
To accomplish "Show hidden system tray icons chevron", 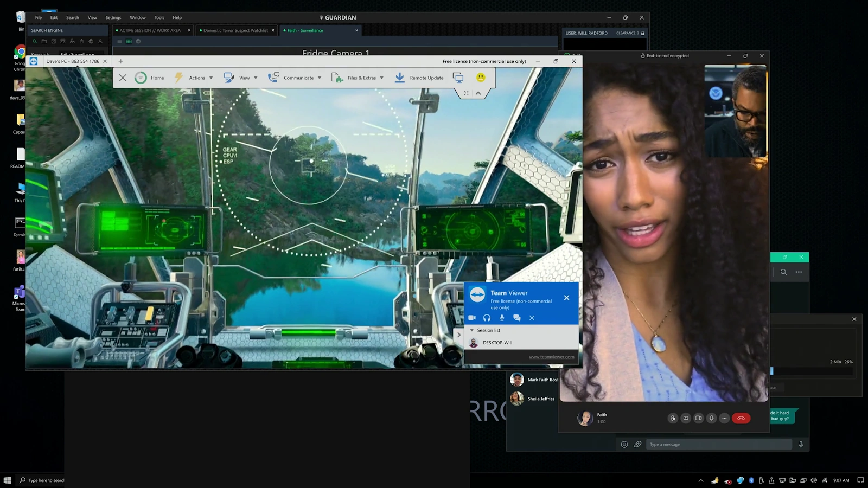I will (701, 480).
